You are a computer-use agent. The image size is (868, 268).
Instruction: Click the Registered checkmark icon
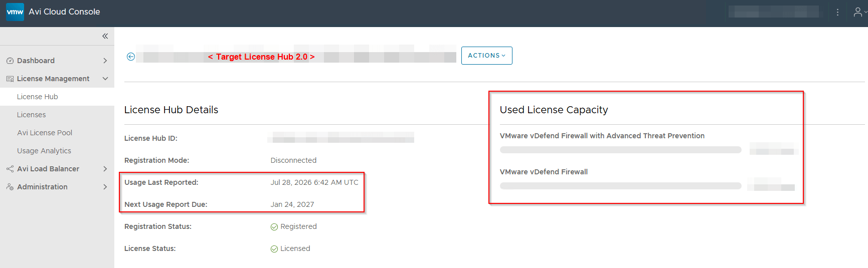(x=274, y=227)
